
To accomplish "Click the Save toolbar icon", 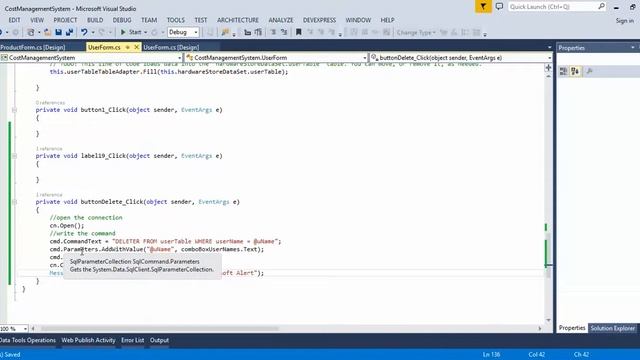I will [58, 32].
